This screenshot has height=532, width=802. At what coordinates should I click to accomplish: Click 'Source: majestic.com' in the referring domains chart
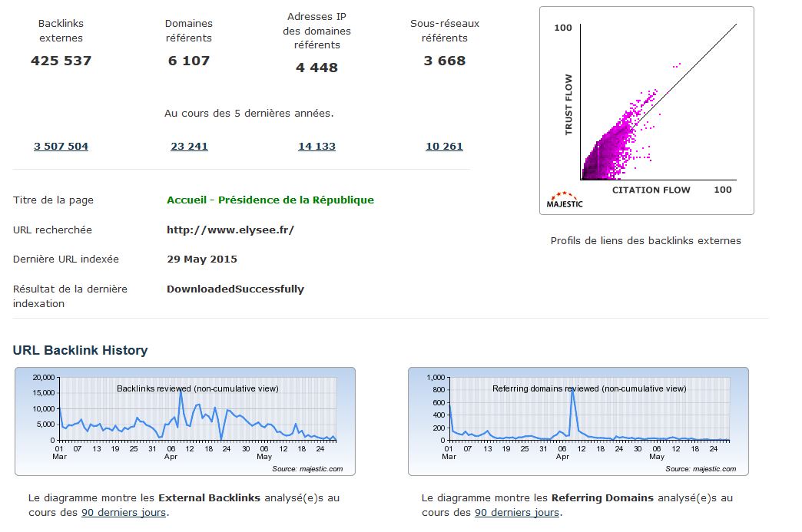click(701, 468)
